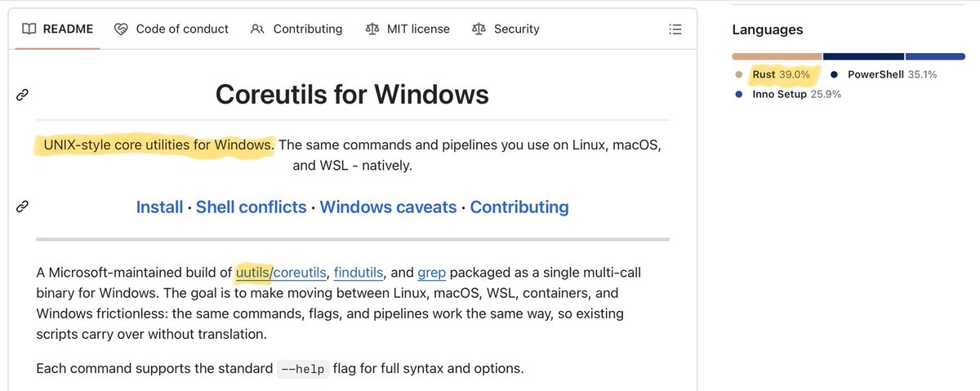The width and height of the screenshot is (980, 391).
Task: Copy anchor link beside Install links row
Action: click(23, 207)
